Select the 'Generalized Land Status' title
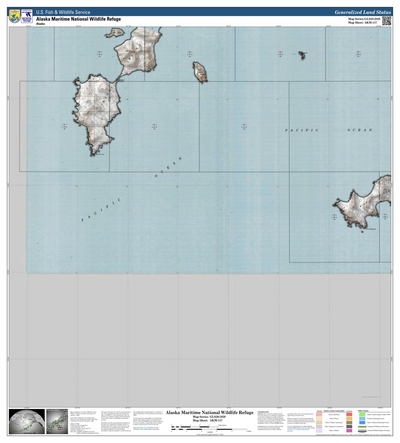Image resolution: width=400 pixels, height=443 pixels. point(362,12)
